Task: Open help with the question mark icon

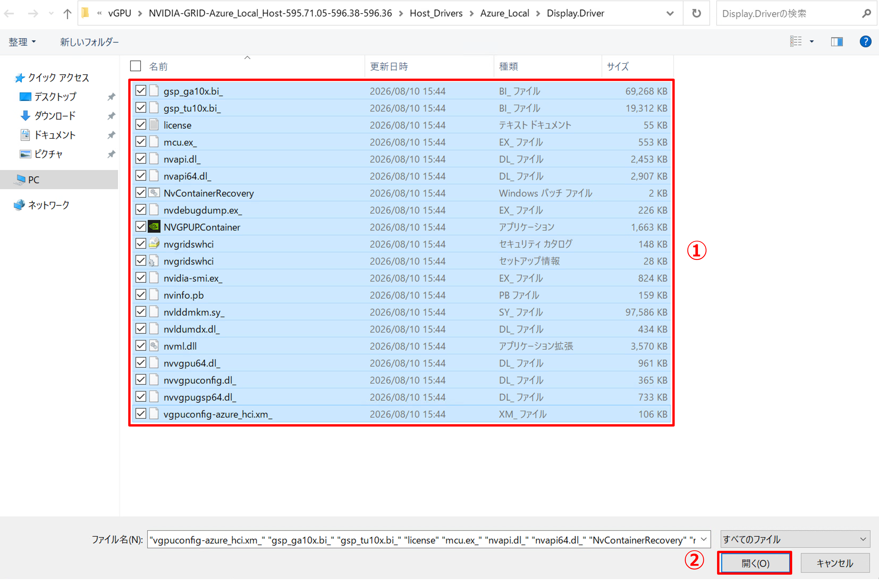Action: [865, 41]
